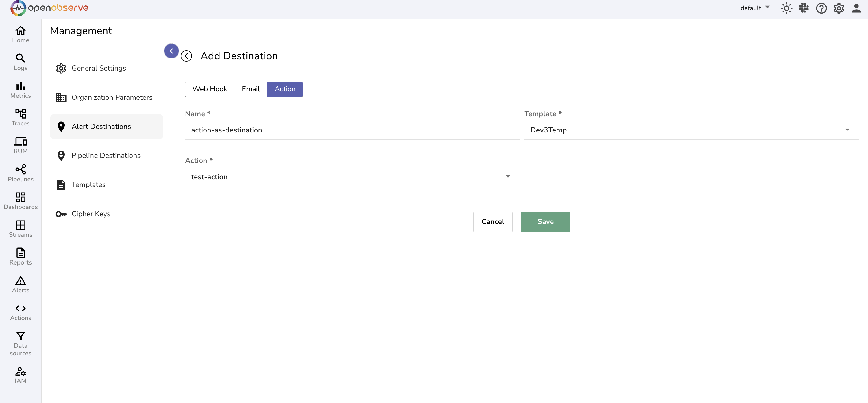
Task: Click the Save button
Action: tap(545, 222)
